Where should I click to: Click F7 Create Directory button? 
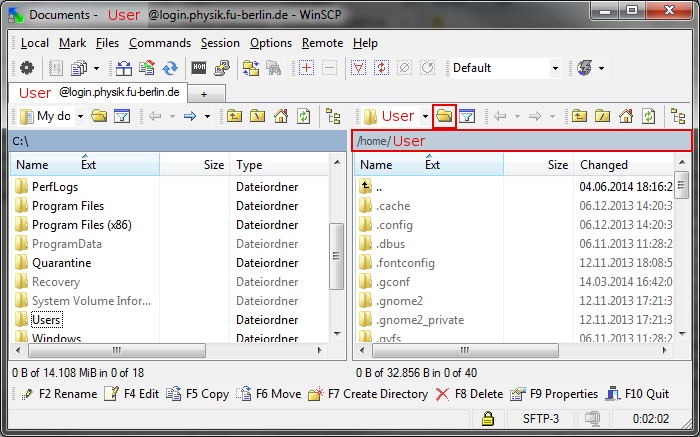coord(368,394)
